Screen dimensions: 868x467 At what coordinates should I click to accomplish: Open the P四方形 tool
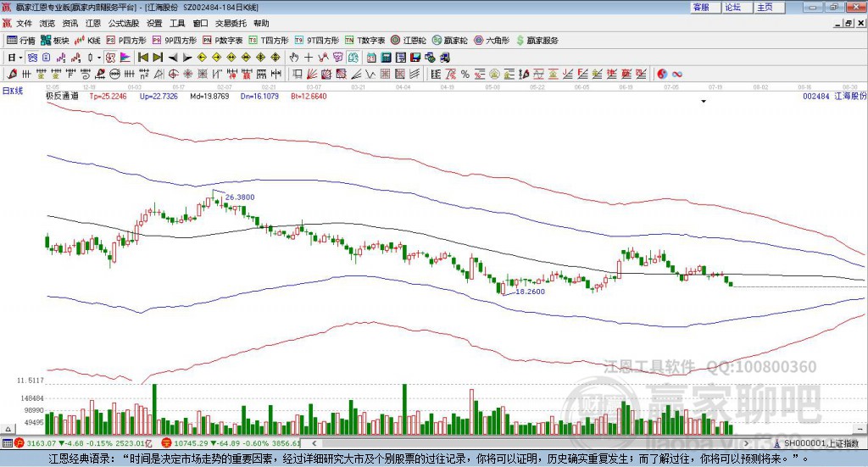126,41
